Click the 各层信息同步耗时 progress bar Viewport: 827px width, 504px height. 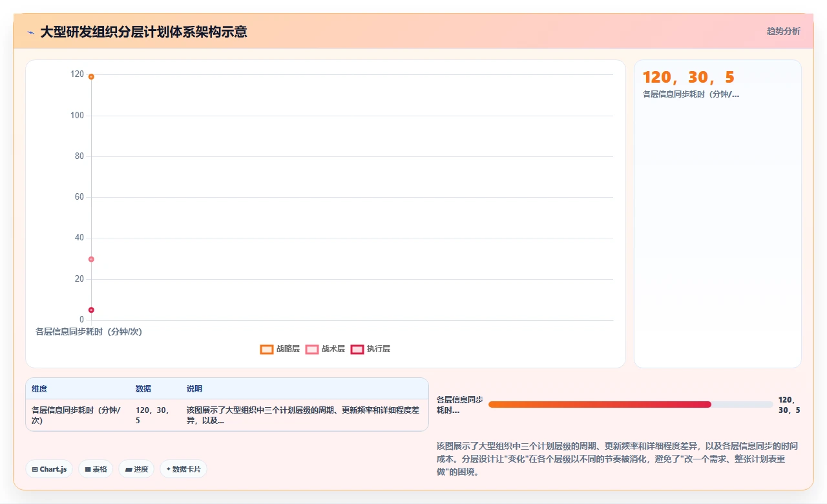(631, 404)
